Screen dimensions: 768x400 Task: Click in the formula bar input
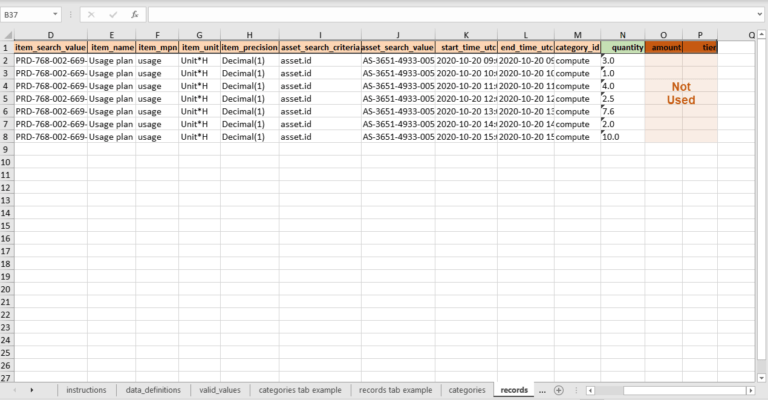450,15
